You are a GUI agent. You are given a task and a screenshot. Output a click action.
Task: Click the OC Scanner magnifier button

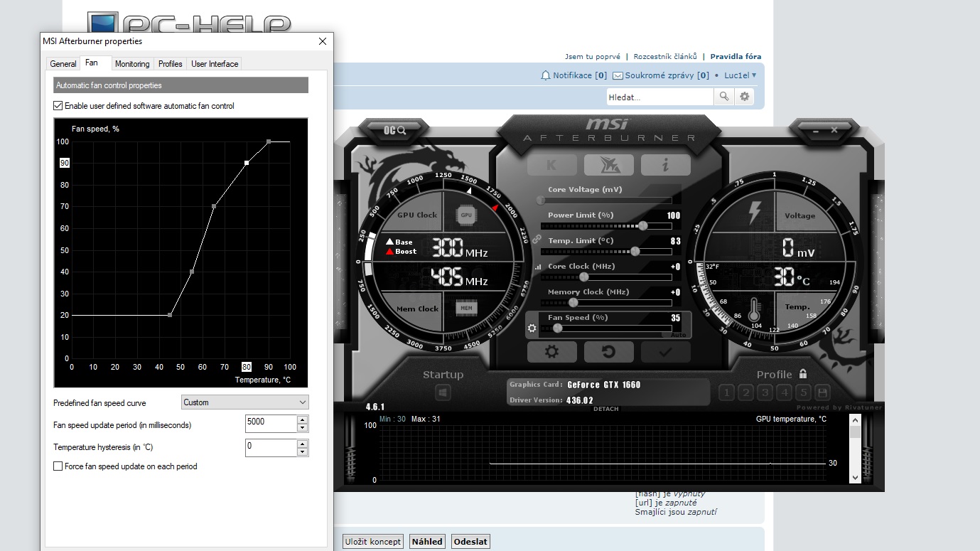395,130
